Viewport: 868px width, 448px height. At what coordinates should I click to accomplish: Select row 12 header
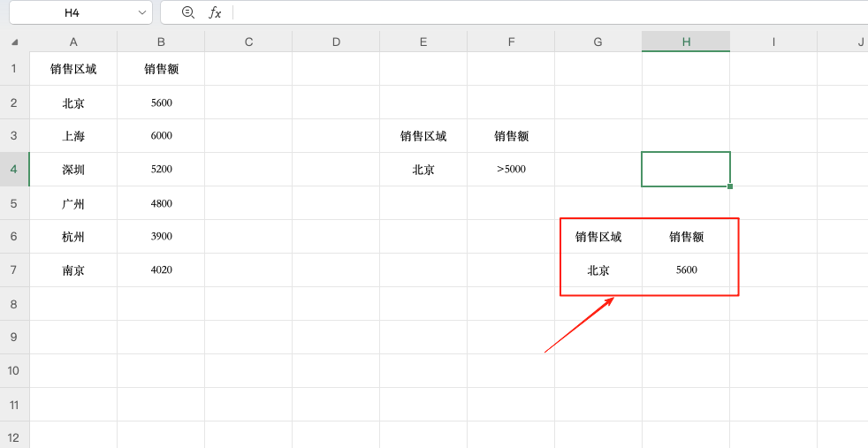tap(14, 437)
